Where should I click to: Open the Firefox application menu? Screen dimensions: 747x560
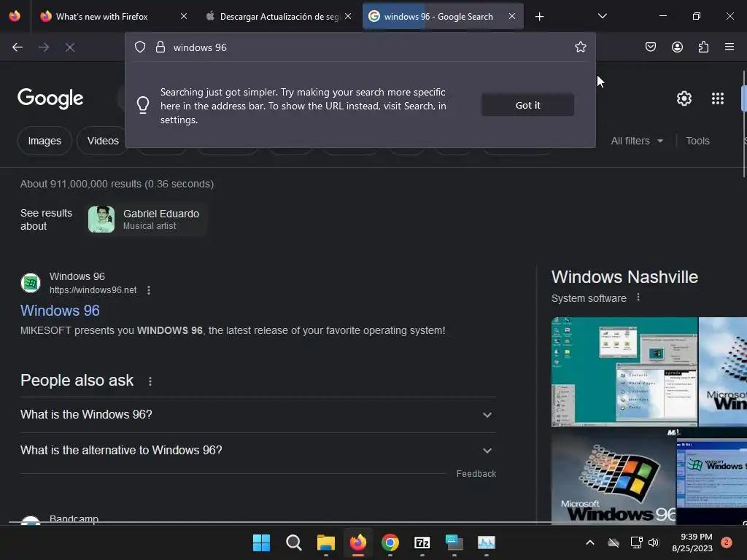[x=729, y=47]
